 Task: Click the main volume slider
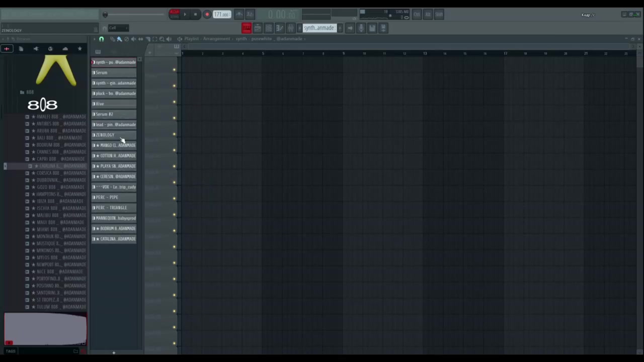pos(133,15)
